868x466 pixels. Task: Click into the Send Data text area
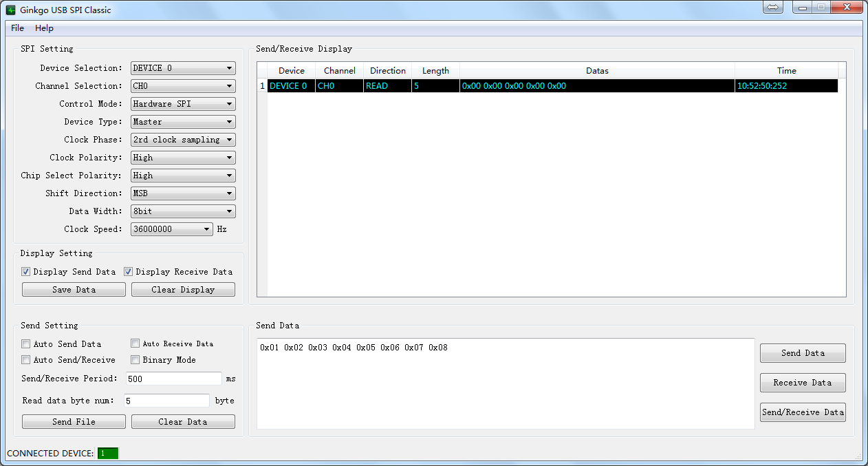pyautogui.click(x=506, y=383)
